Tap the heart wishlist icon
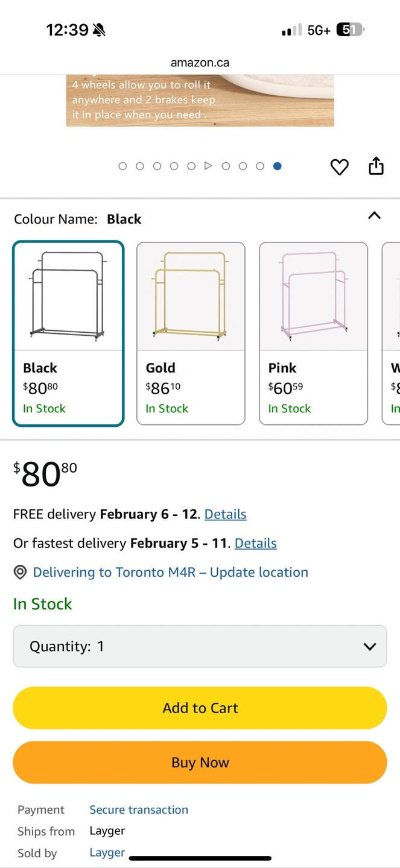 tap(340, 166)
